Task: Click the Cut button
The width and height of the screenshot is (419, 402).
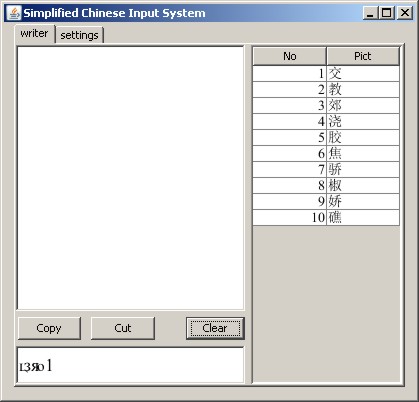Action: click(x=123, y=328)
